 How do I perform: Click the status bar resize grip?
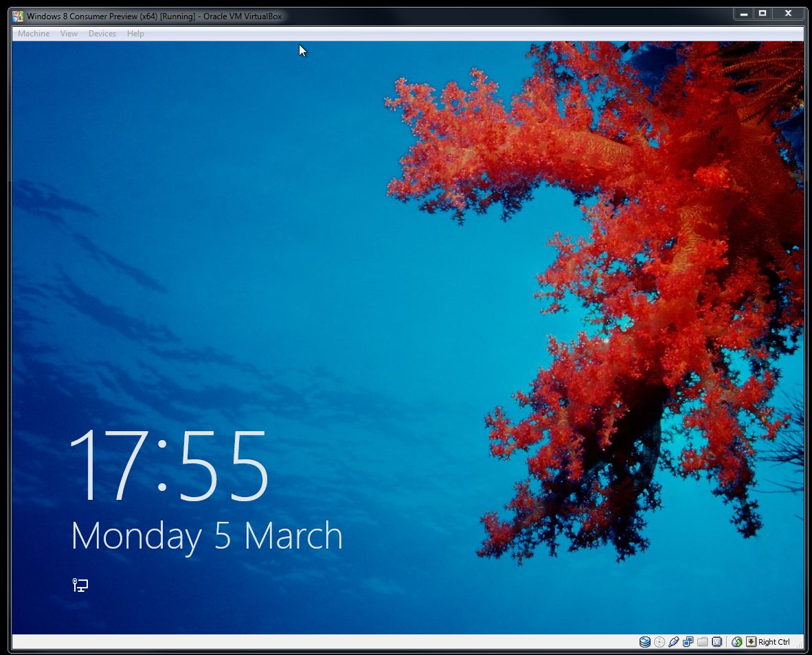pos(800,644)
